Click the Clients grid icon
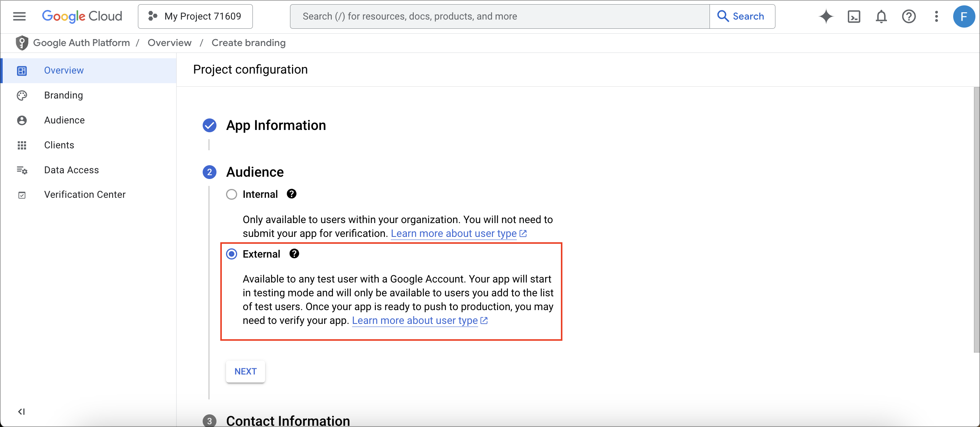 pos(22,145)
